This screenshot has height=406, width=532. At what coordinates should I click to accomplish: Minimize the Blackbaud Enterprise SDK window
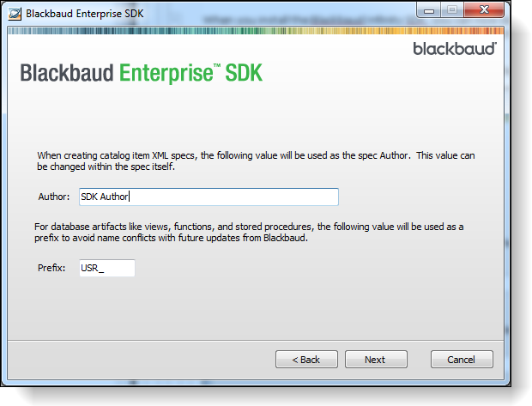[429, 10]
